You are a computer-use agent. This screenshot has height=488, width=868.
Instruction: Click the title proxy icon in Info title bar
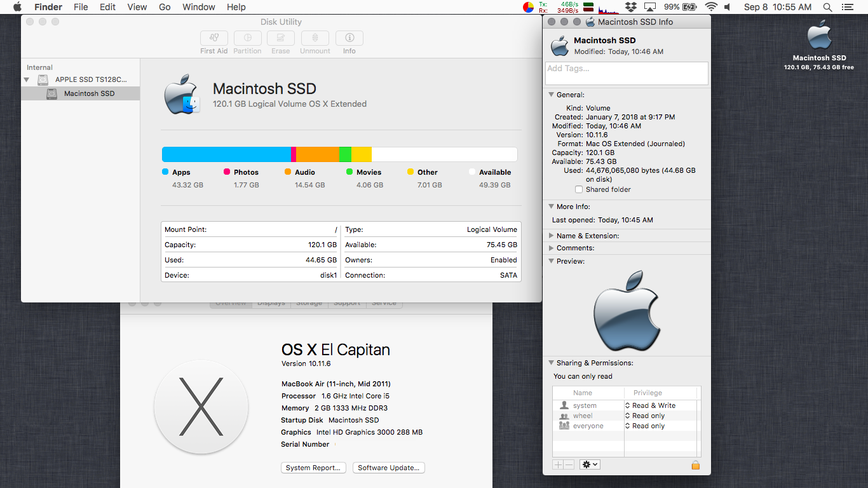(x=590, y=22)
